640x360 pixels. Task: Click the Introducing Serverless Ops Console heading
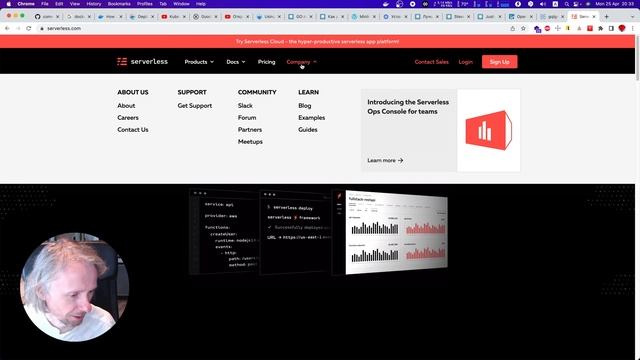click(408, 107)
